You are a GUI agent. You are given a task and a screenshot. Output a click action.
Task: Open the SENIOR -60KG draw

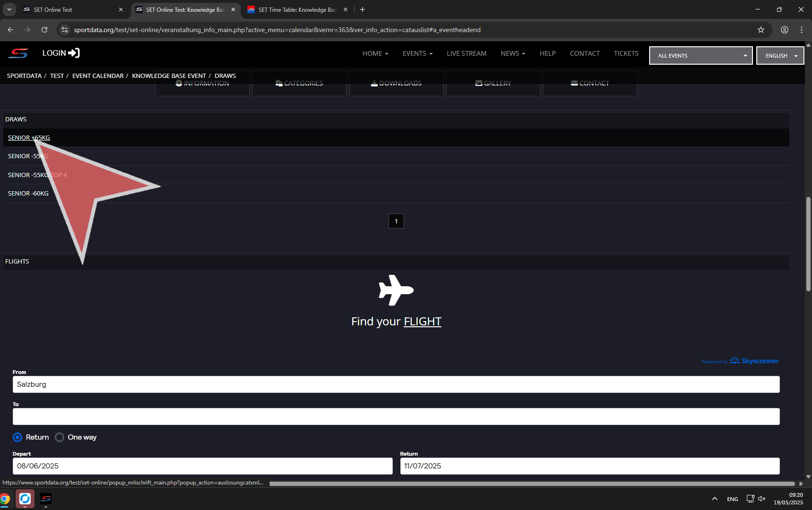[x=28, y=194]
